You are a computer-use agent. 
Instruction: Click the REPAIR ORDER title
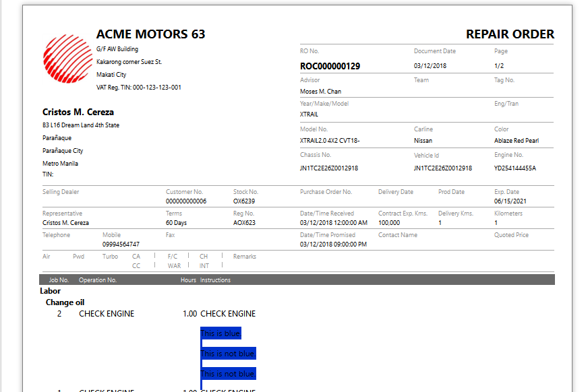coord(509,34)
